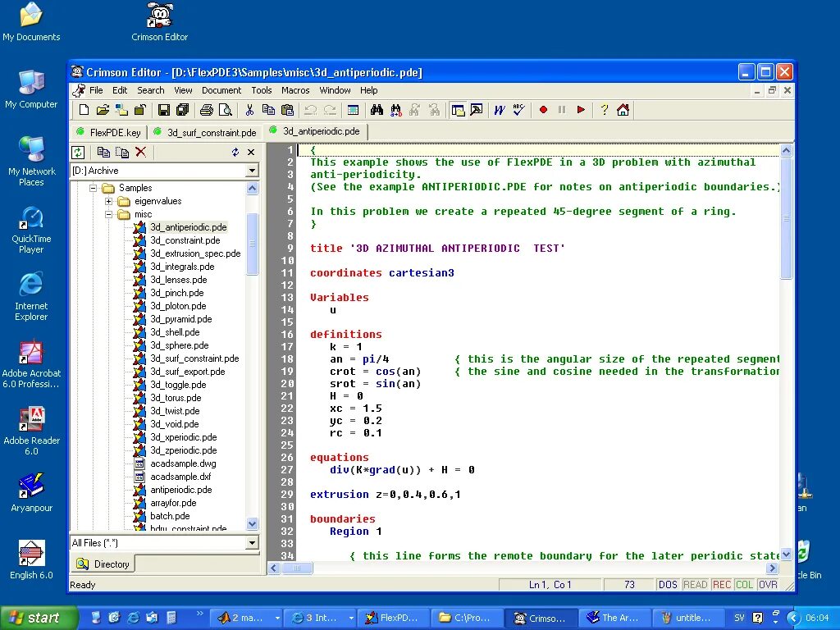
Task: Open the Macros menu
Action: pos(295,90)
